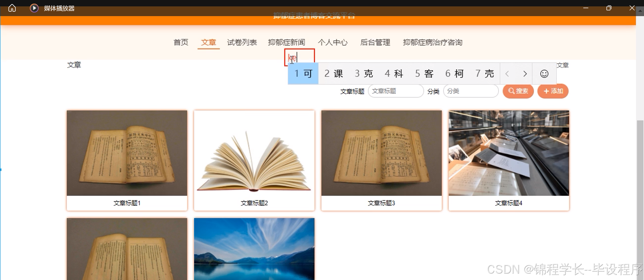
Task: Click the 文章标题1 caption text
Action: tap(127, 203)
